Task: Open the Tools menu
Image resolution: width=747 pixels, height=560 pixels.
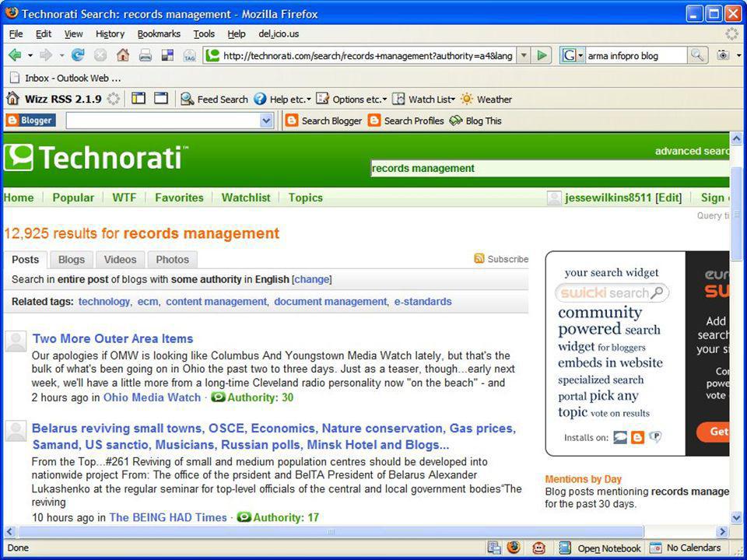Action: click(204, 33)
